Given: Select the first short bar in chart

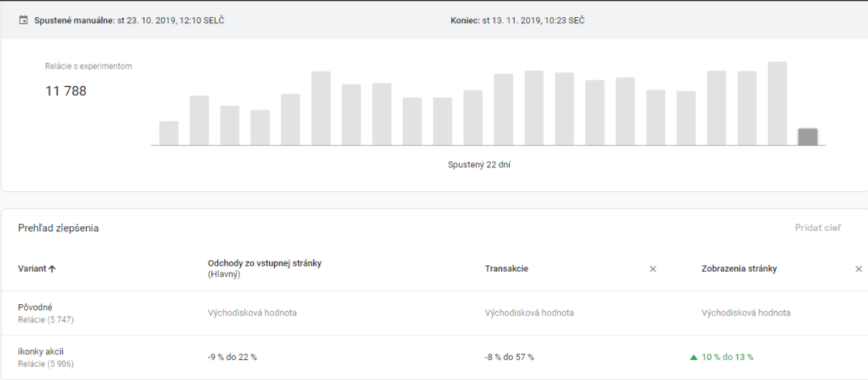Looking at the screenshot, I should 169,133.
